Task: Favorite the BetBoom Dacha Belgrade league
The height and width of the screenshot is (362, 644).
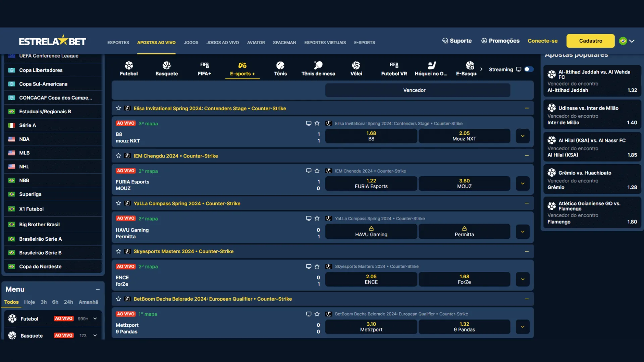Action: click(x=118, y=299)
